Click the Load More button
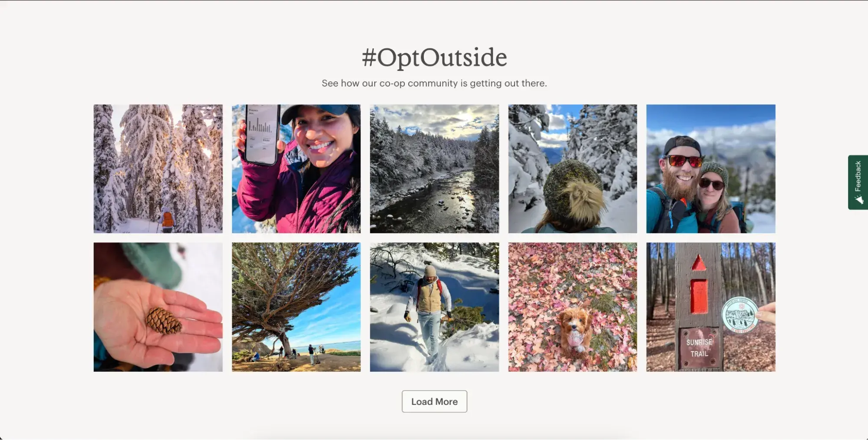Screen dimensions: 868x440 pyautogui.click(x=434, y=401)
